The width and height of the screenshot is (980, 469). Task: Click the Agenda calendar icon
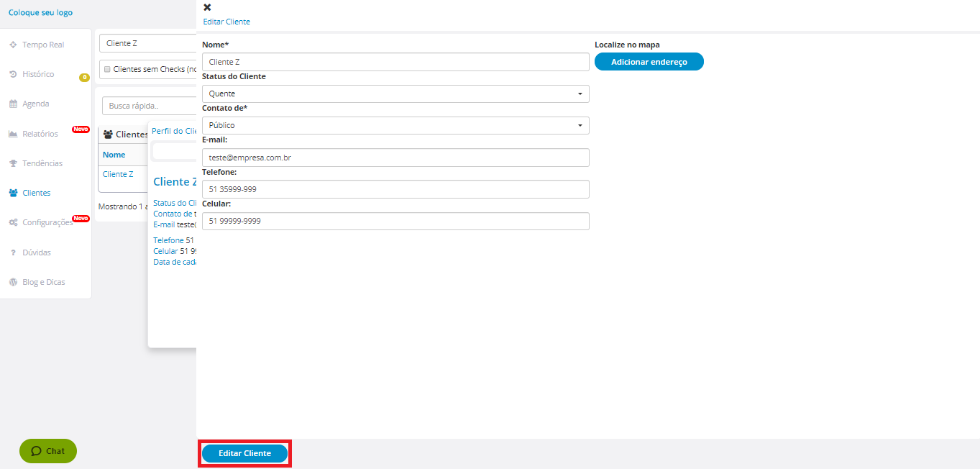(x=13, y=104)
